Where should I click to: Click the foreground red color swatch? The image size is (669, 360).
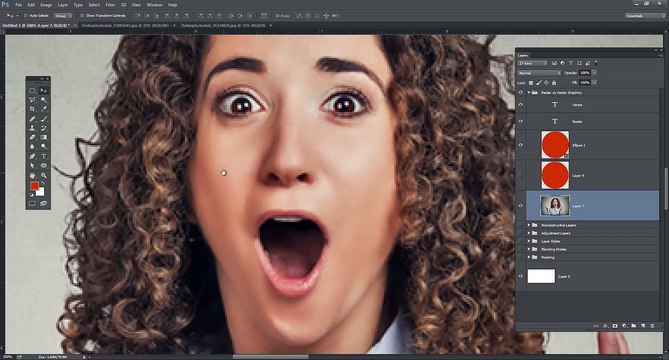[x=34, y=186]
